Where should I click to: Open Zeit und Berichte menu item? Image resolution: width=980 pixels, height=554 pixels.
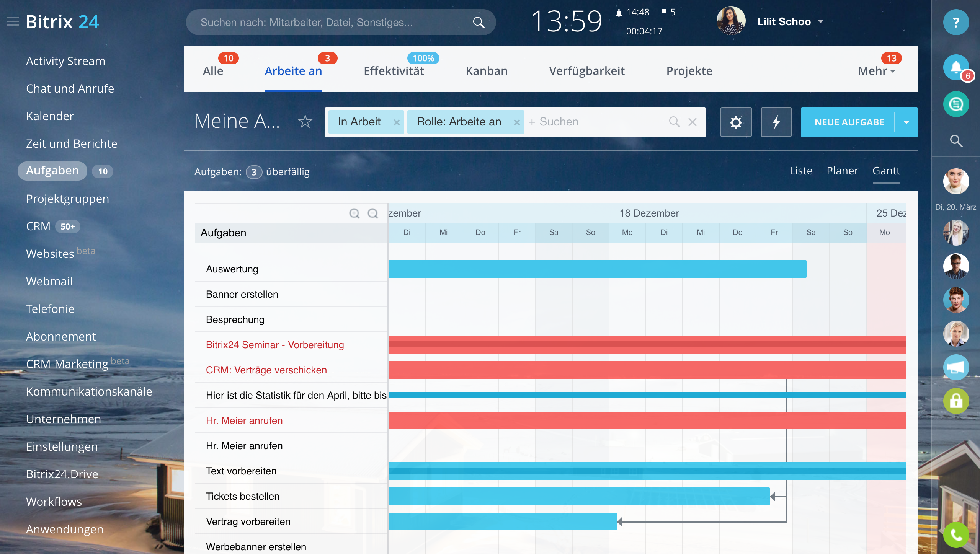coord(72,143)
